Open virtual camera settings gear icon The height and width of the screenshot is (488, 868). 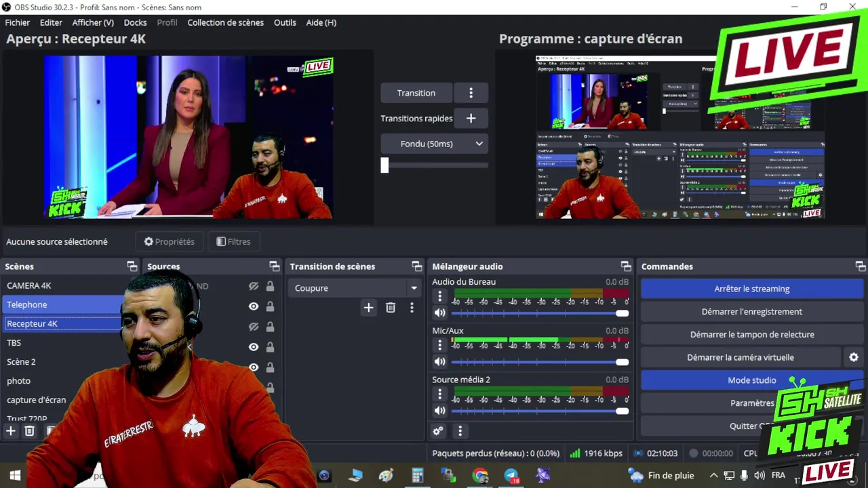point(854,357)
